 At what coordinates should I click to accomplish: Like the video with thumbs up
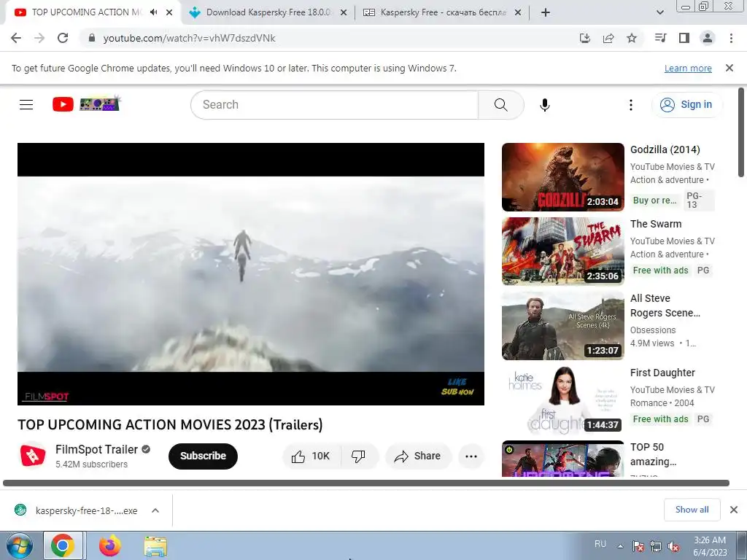311,456
